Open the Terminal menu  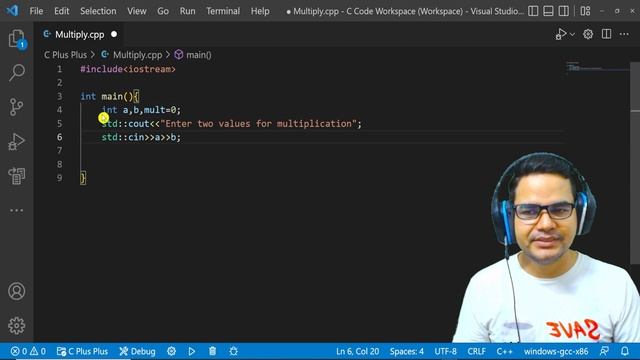click(x=223, y=11)
